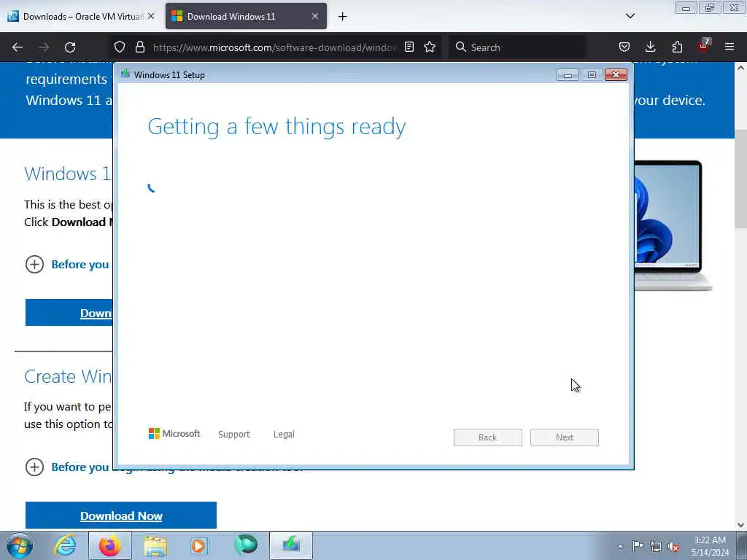
Task: Minimize the Windows 11 Setup window
Action: [568, 75]
